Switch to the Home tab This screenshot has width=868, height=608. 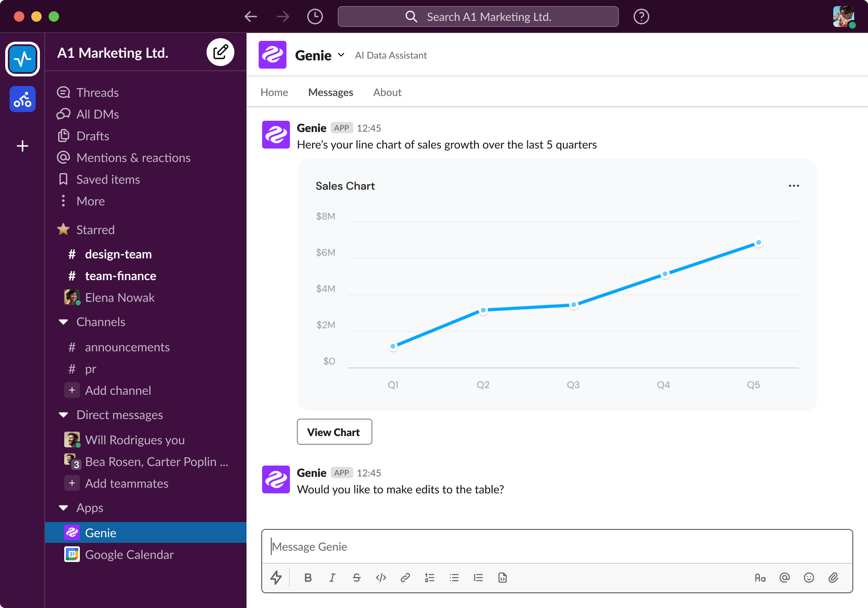tap(274, 93)
